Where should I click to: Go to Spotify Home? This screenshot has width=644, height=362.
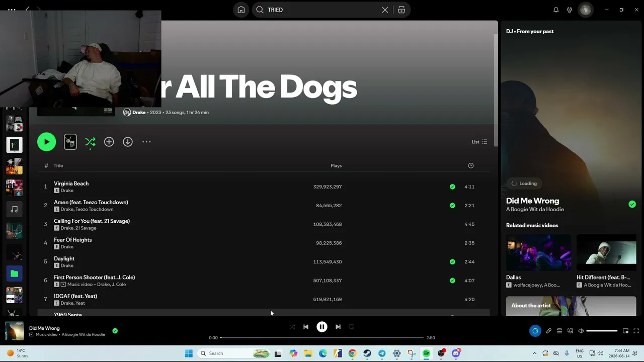tap(241, 10)
